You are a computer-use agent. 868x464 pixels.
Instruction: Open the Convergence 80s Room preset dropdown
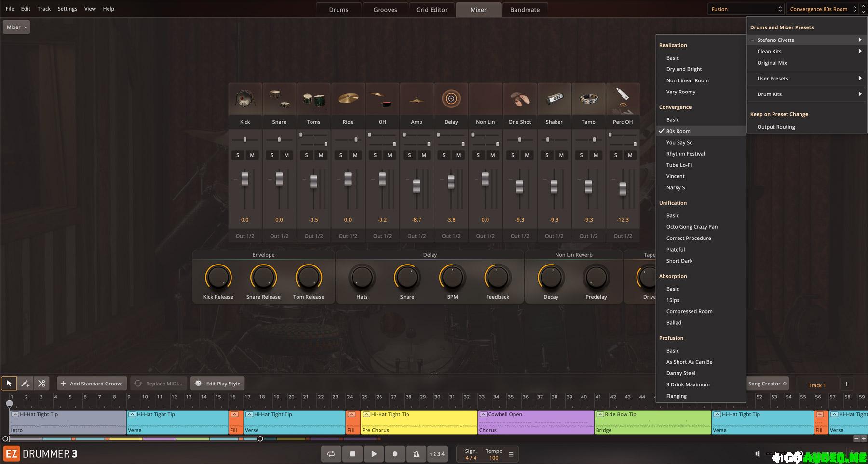coord(822,9)
